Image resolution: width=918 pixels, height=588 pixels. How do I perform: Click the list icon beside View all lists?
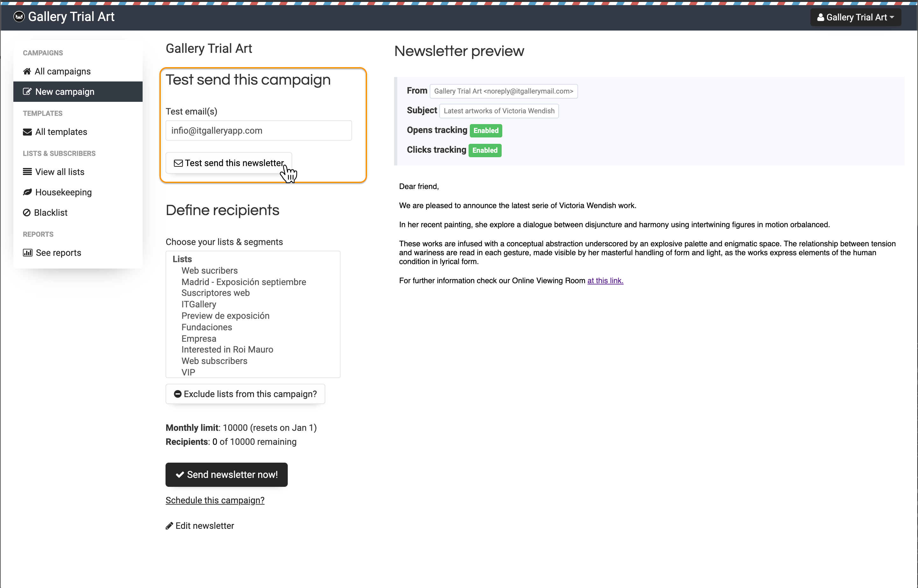(27, 172)
